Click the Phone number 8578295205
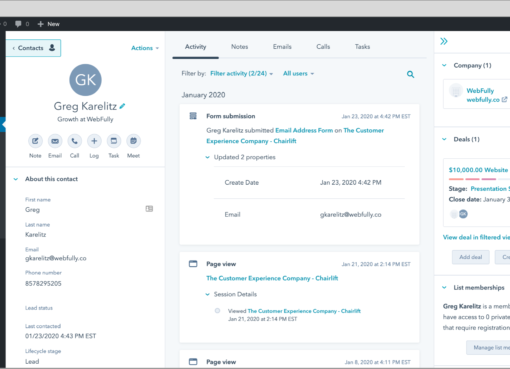The image size is (510, 369). tap(43, 284)
